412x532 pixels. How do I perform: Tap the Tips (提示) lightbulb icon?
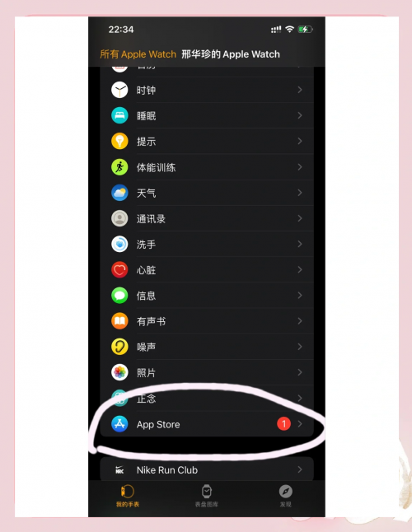[x=119, y=141]
